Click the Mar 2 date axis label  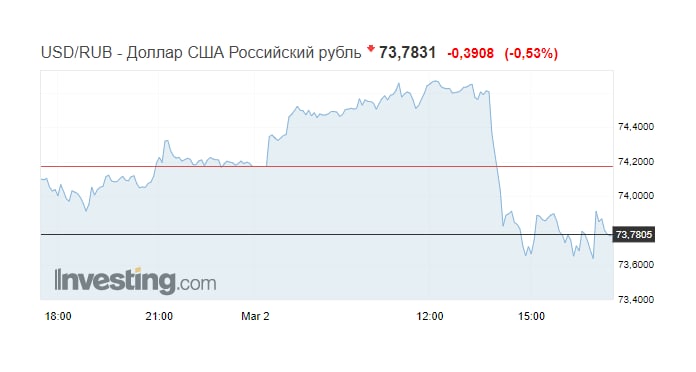(255, 316)
